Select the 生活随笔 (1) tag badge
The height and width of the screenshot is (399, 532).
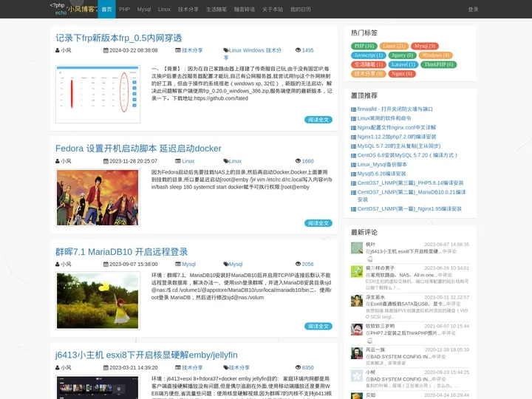[x=369, y=64]
